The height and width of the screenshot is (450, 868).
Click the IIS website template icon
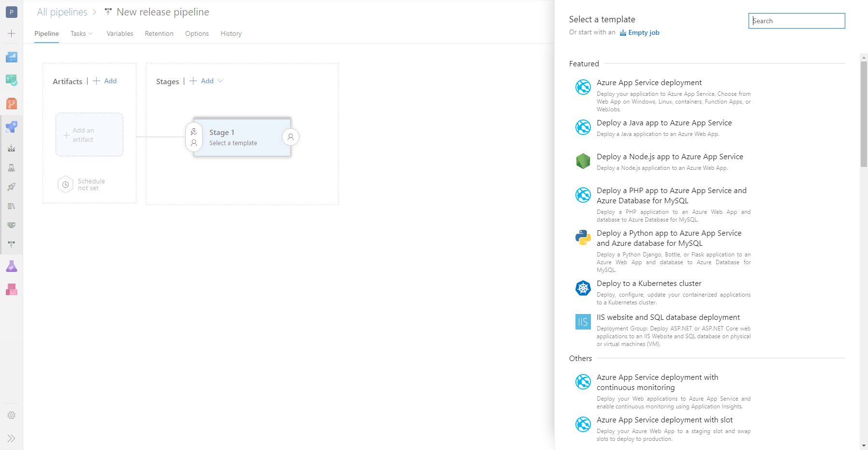coord(583,322)
